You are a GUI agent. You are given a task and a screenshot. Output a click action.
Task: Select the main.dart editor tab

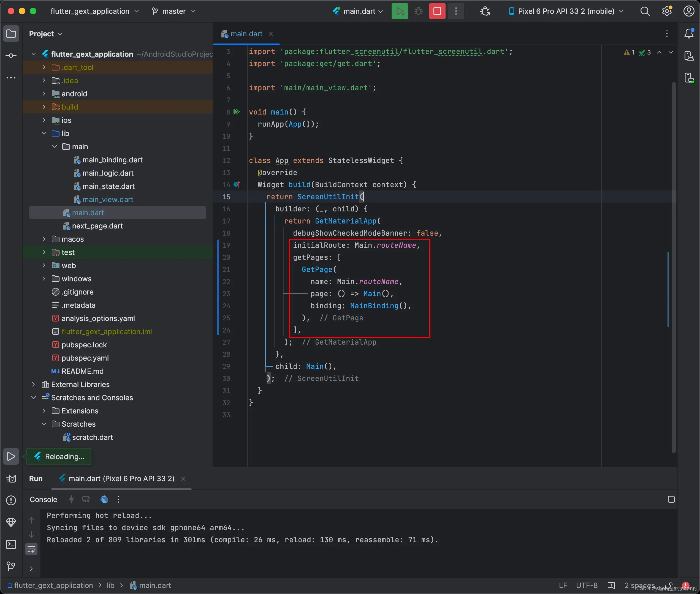pos(246,34)
